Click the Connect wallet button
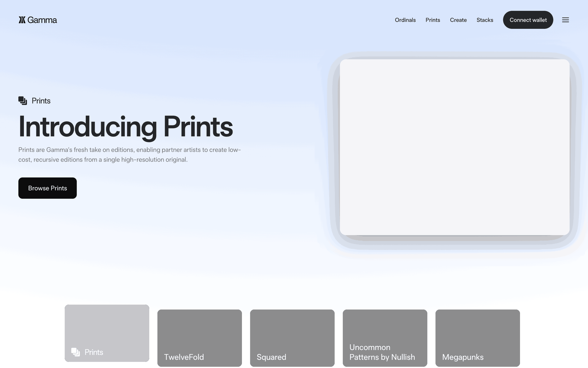 coord(528,20)
